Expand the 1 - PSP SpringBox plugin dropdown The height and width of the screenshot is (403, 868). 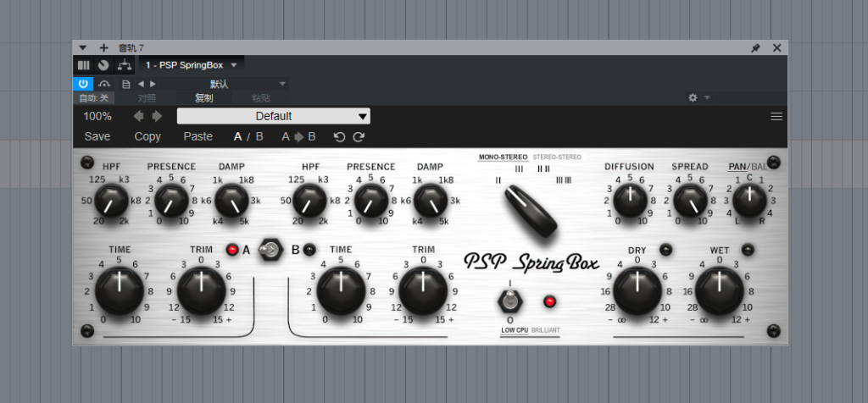coord(234,65)
